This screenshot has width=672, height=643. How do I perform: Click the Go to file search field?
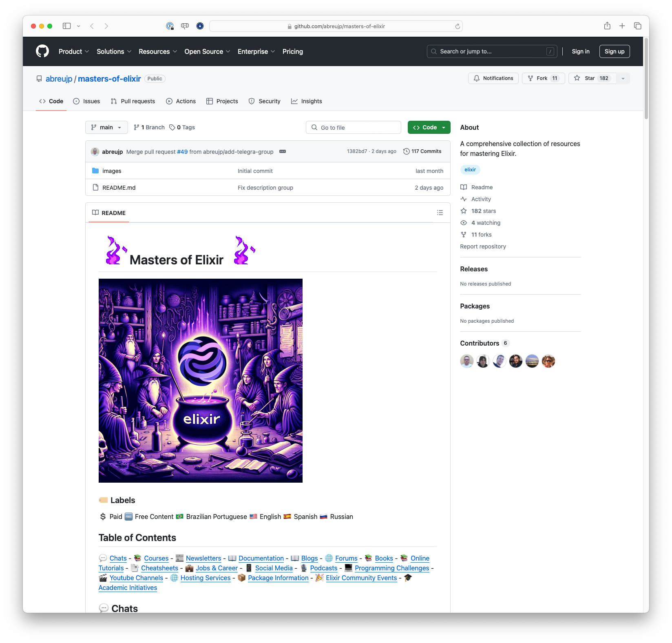point(354,127)
